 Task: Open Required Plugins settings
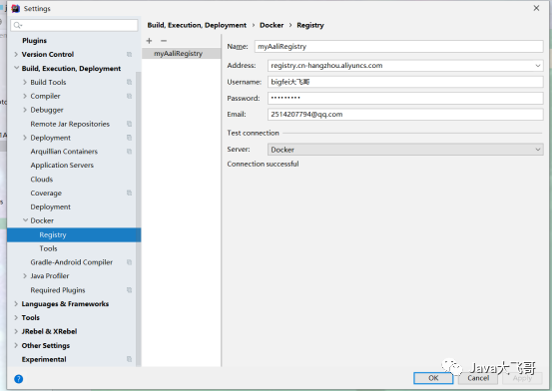[58, 290]
